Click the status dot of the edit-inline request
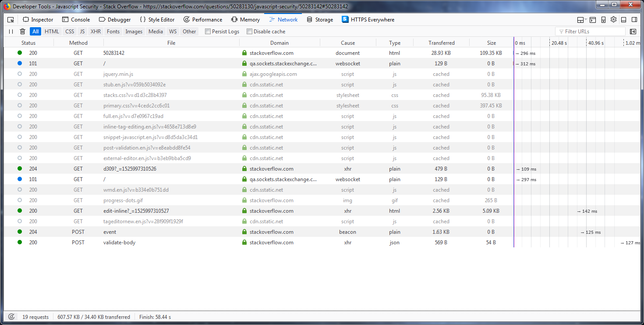Viewport: 644px width, 325px height. pyautogui.click(x=20, y=211)
